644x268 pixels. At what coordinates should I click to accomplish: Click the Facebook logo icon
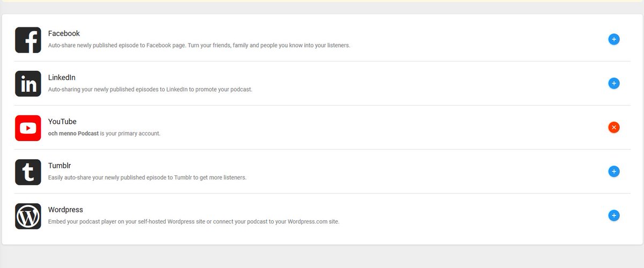click(x=28, y=40)
